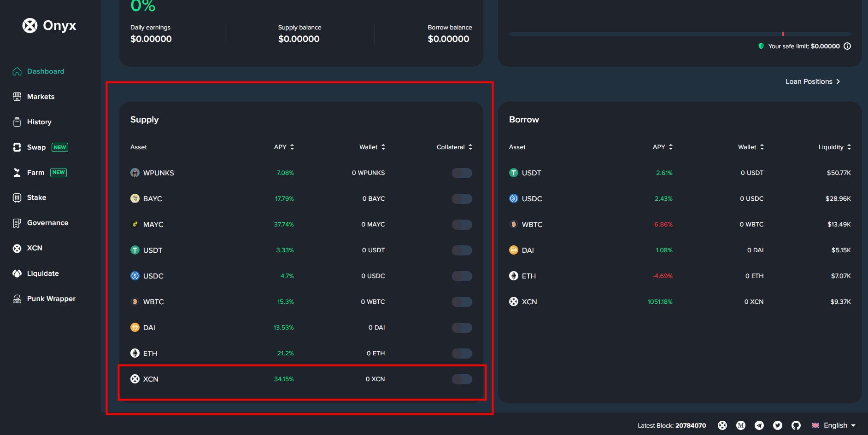Image resolution: width=868 pixels, height=435 pixels.
Task: Open Markets from the sidebar
Action: pos(34,97)
